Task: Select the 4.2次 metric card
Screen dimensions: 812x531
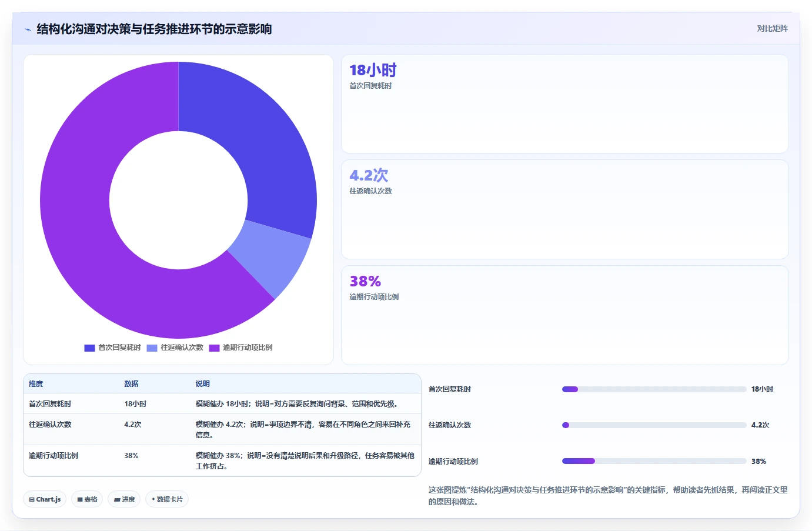Action: (x=564, y=209)
